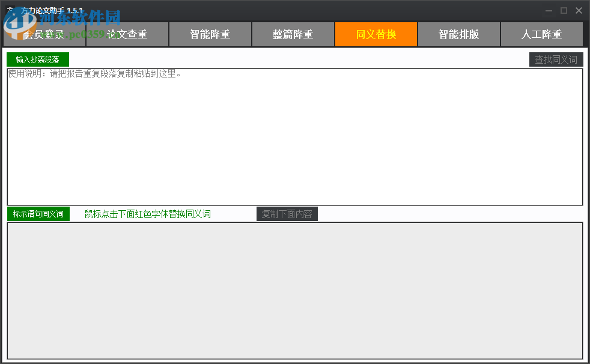
Task: Switch to the 人工降重 tab
Action: [x=541, y=34]
